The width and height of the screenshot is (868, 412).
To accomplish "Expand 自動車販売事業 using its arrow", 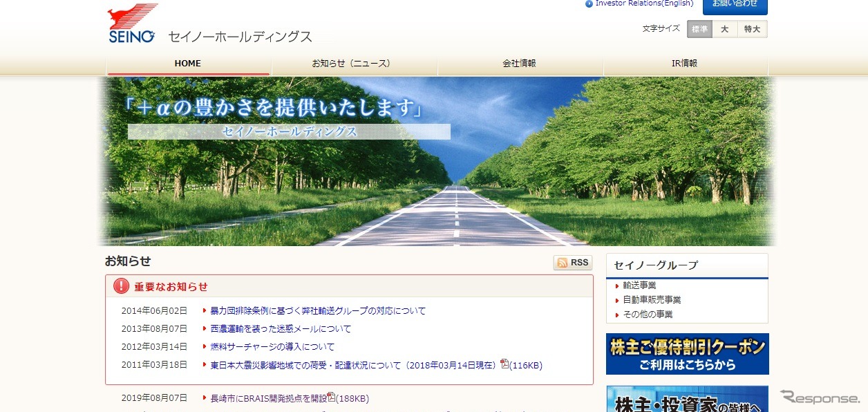I will (x=617, y=299).
